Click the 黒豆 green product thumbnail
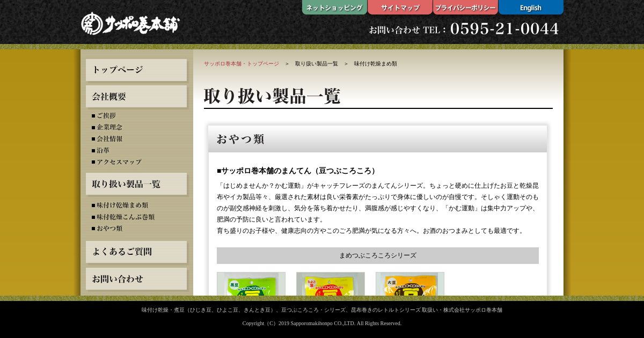The height and width of the screenshot is (338, 644). pos(251,284)
